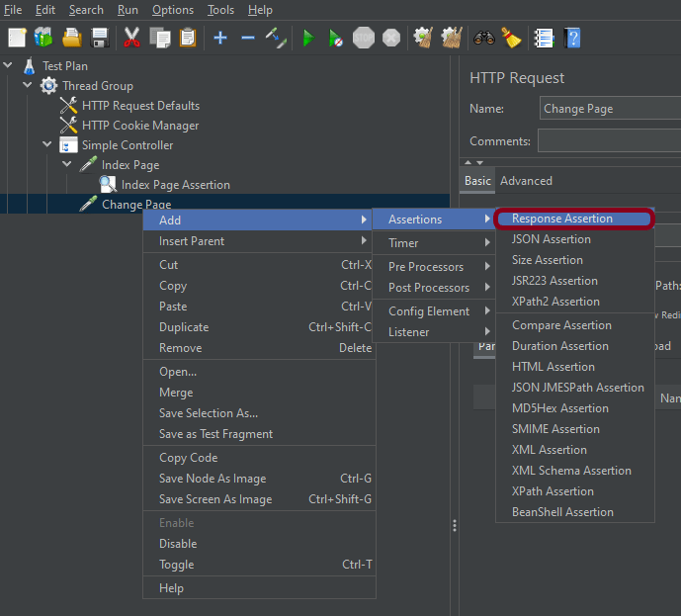
Task: Click the Cut scissors toolbar icon
Action: (131, 38)
